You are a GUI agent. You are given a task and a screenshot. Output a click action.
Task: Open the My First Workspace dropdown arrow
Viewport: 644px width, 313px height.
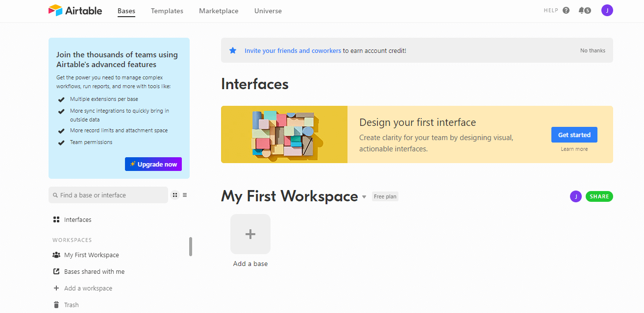coord(364,196)
